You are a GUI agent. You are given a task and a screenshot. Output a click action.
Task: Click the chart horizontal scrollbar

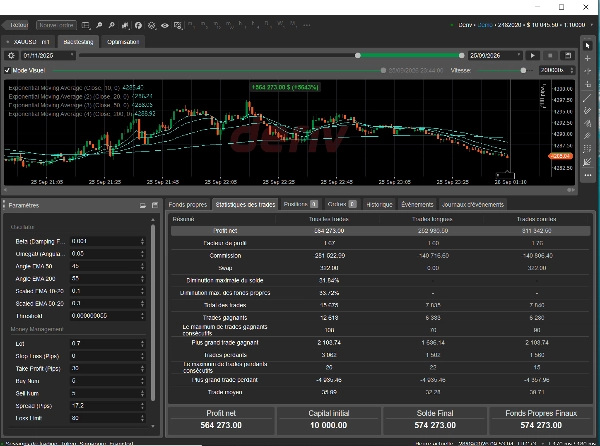(289, 190)
